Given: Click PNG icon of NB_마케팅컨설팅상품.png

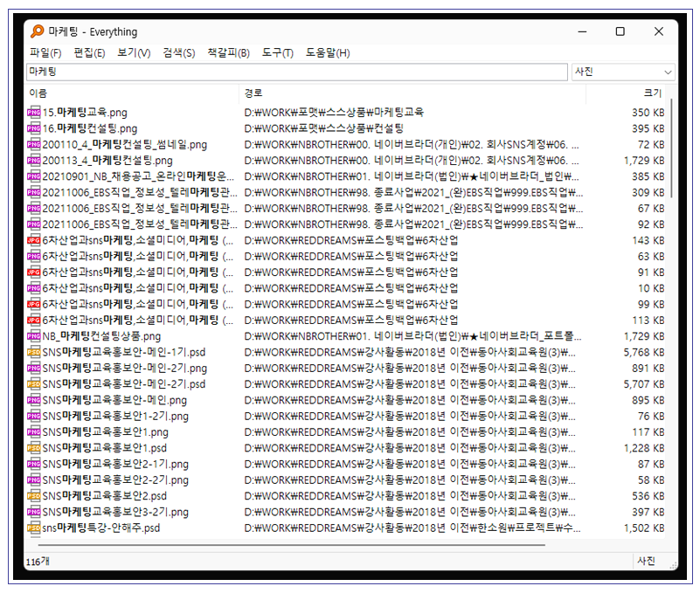Looking at the screenshot, I should pyautogui.click(x=33, y=336).
